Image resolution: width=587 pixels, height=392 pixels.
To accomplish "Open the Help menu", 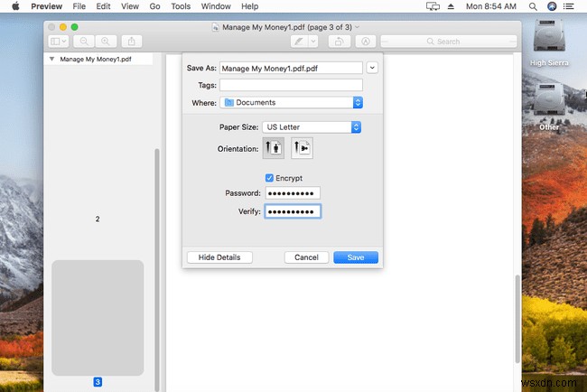I will (249, 6).
